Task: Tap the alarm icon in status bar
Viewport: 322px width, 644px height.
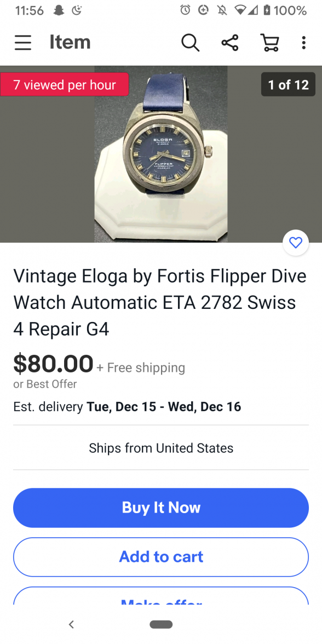Action: click(185, 10)
